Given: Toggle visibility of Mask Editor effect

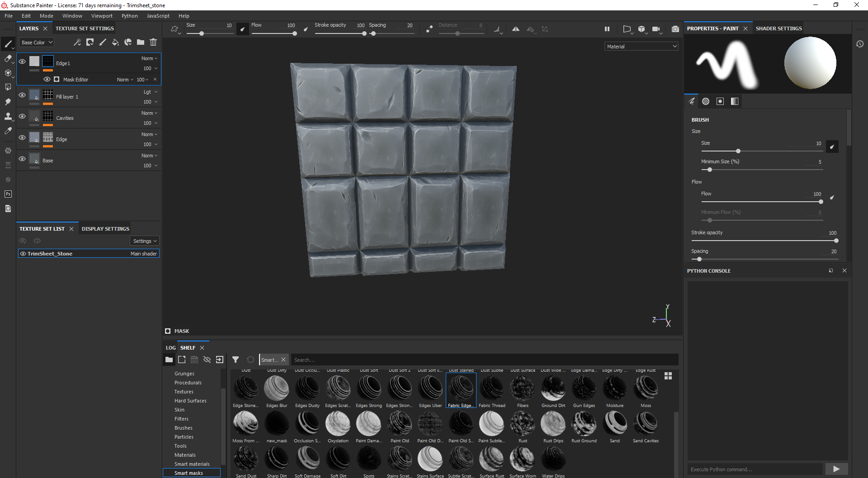Looking at the screenshot, I should pos(47,79).
